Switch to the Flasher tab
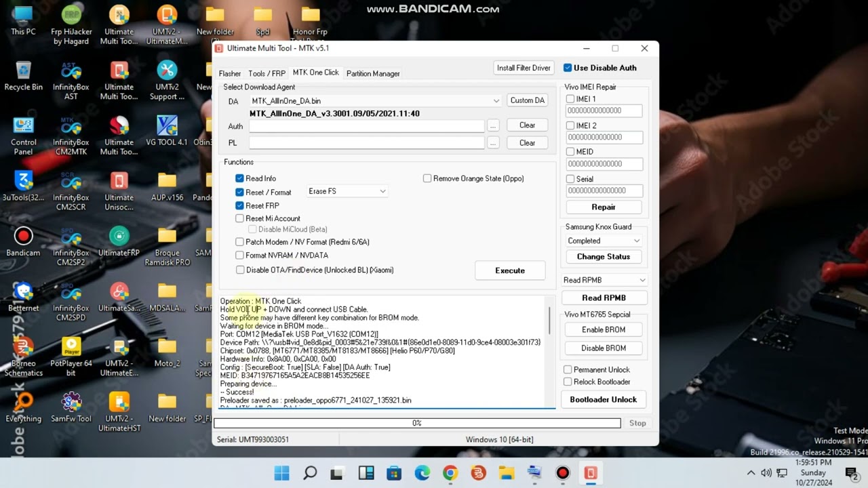 [229, 73]
